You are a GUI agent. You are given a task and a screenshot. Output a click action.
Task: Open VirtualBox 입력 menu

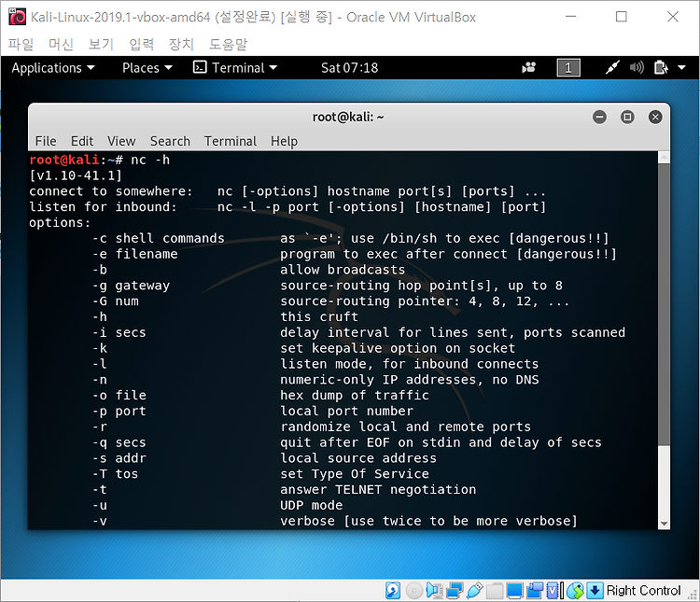tap(141, 44)
